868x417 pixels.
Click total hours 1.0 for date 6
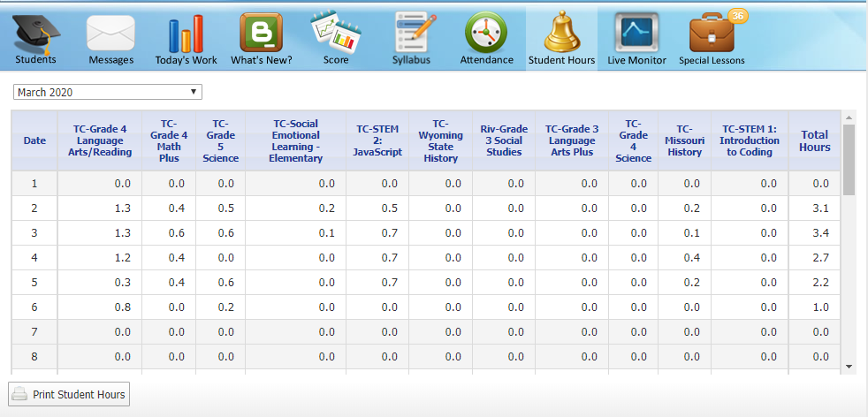point(821,307)
